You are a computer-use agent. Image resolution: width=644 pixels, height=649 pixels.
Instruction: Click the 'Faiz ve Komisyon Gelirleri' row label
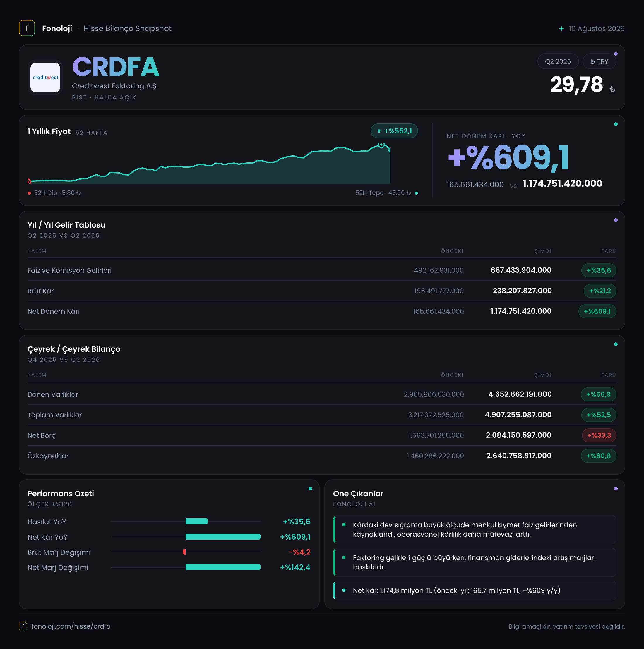[70, 270]
